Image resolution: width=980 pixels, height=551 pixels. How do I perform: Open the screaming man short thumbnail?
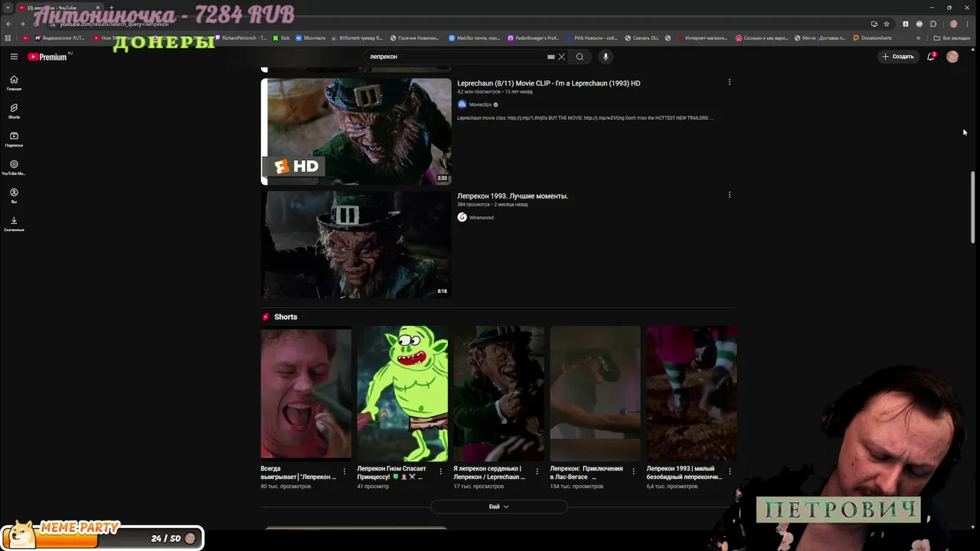[305, 393]
